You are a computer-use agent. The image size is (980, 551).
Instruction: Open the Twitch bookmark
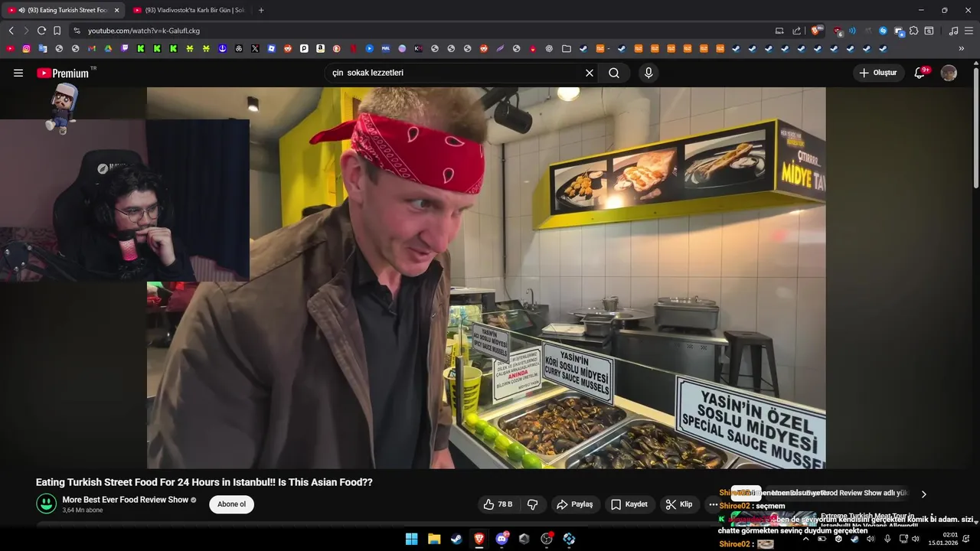click(124, 48)
